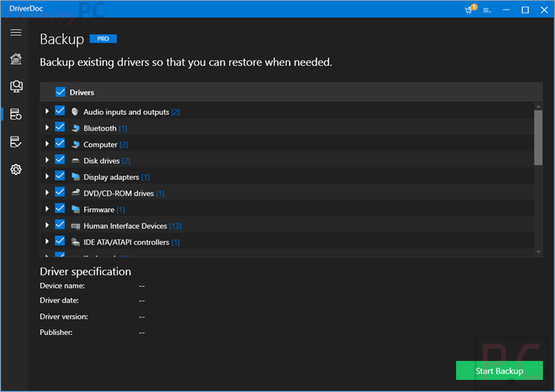Screen dimensions: 555x392
Task: Uncheck the Computer checkbox
Action: point(60,143)
